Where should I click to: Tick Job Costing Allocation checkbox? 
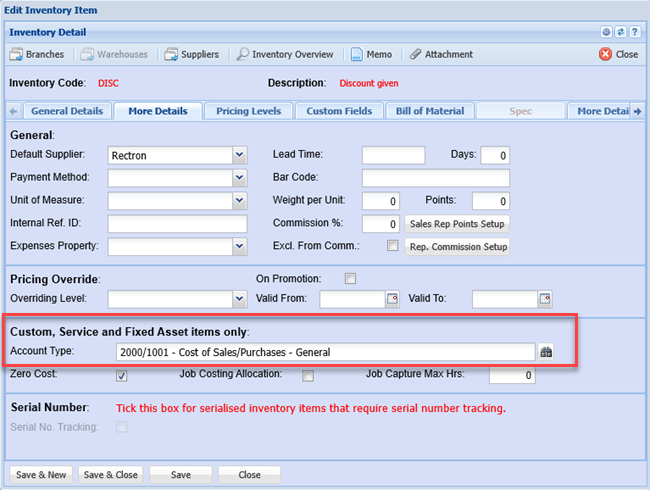[308, 376]
